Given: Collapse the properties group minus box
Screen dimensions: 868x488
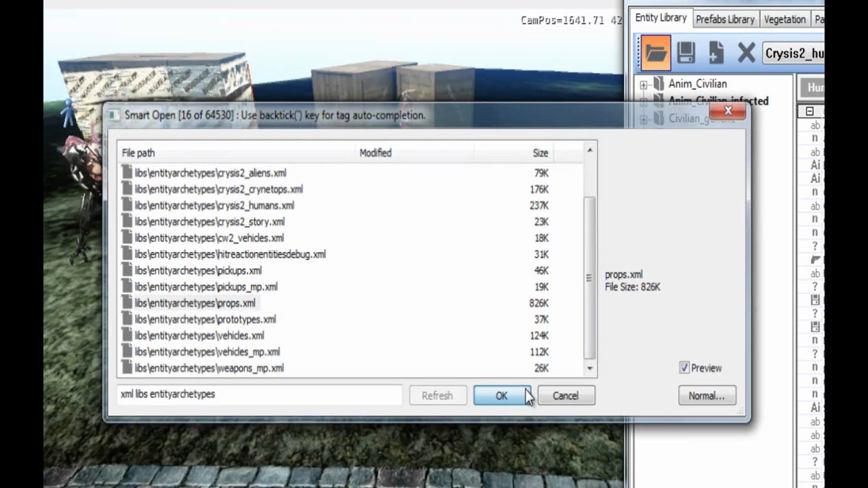Looking at the screenshot, I should pos(810,111).
